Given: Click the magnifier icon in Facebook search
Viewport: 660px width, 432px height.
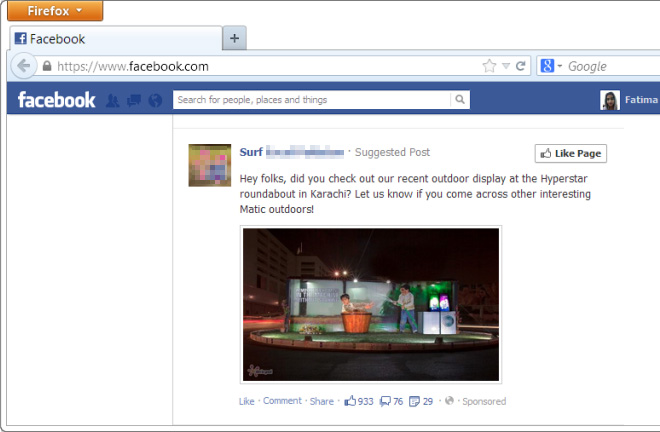Looking at the screenshot, I should [460, 100].
